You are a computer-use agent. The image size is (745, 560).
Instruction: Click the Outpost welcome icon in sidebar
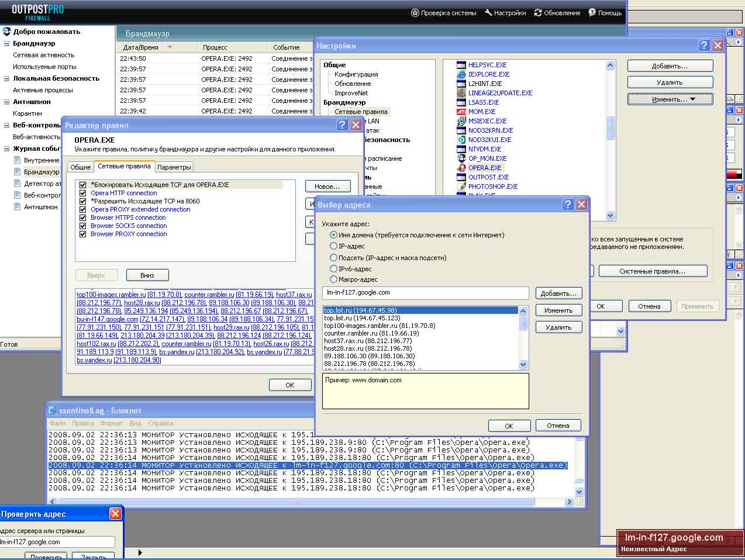coord(7,32)
